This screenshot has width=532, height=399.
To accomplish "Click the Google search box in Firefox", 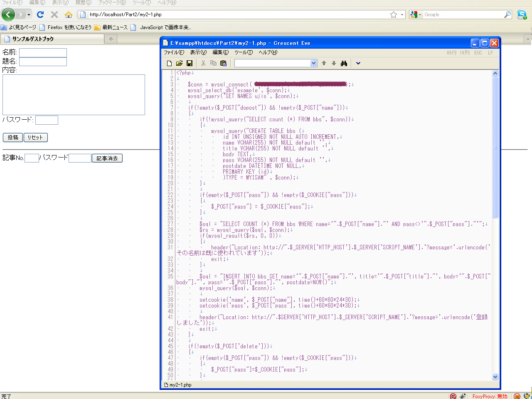I will [x=463, y=15].
